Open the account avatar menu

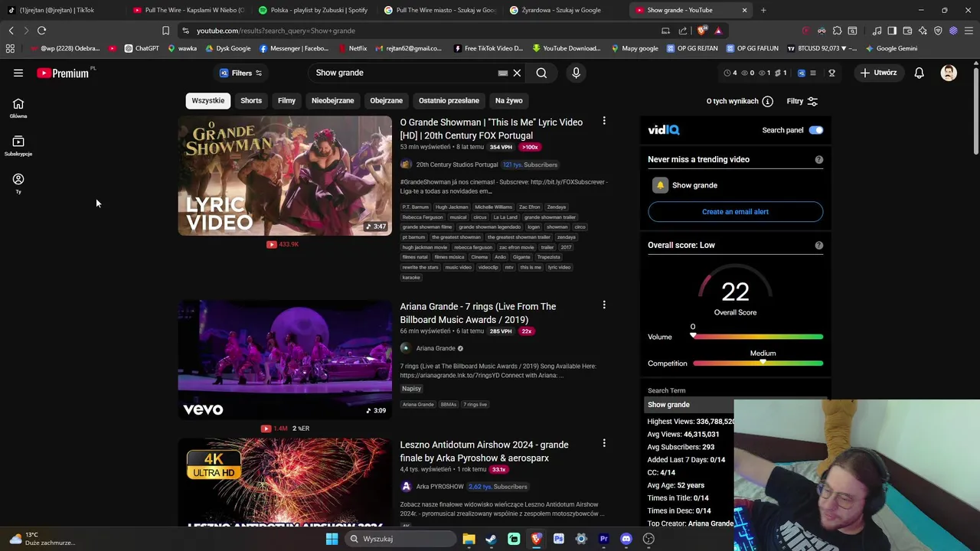(949, 73)
